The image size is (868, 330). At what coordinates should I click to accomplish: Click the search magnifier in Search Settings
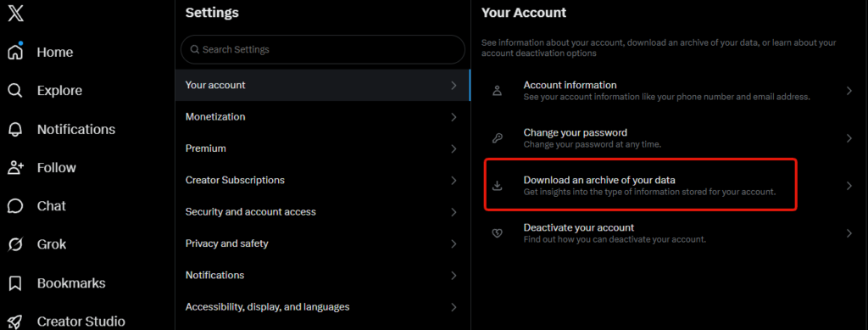point(195,49)
